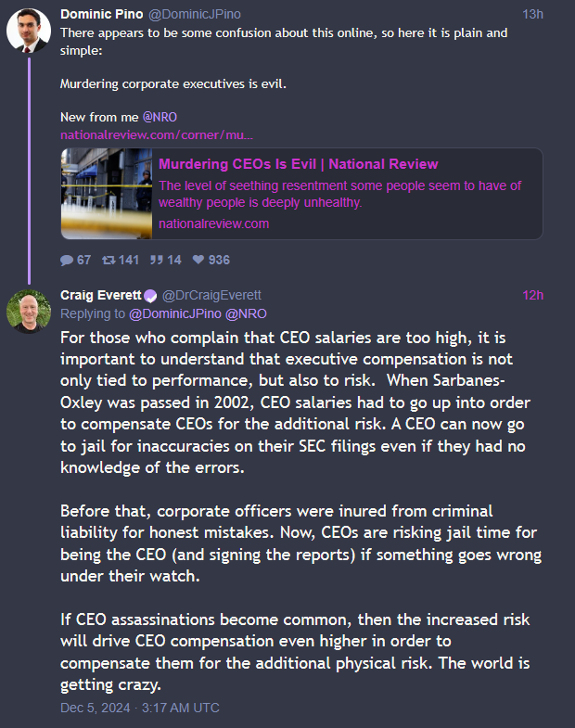Click the Craig Everett display name
The width and height of the screenshot is (575, 728).
pyautogui.click(x=101, y=295)
